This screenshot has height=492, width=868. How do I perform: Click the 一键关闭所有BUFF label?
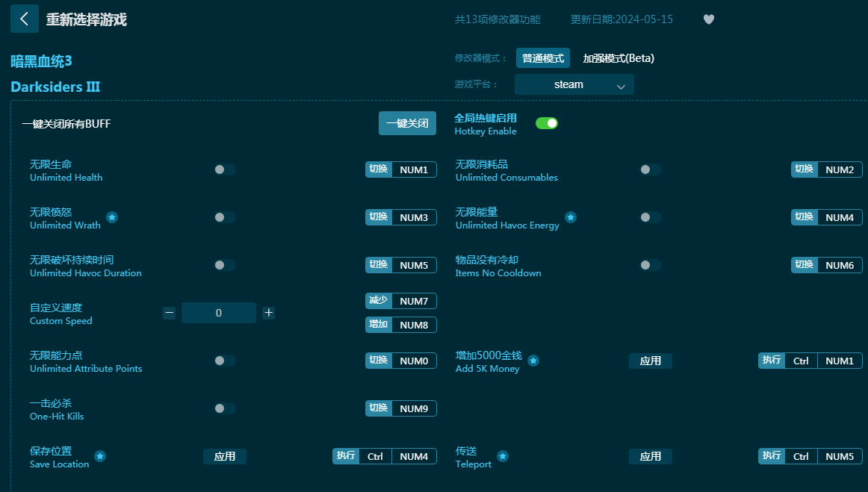point(66,124)
